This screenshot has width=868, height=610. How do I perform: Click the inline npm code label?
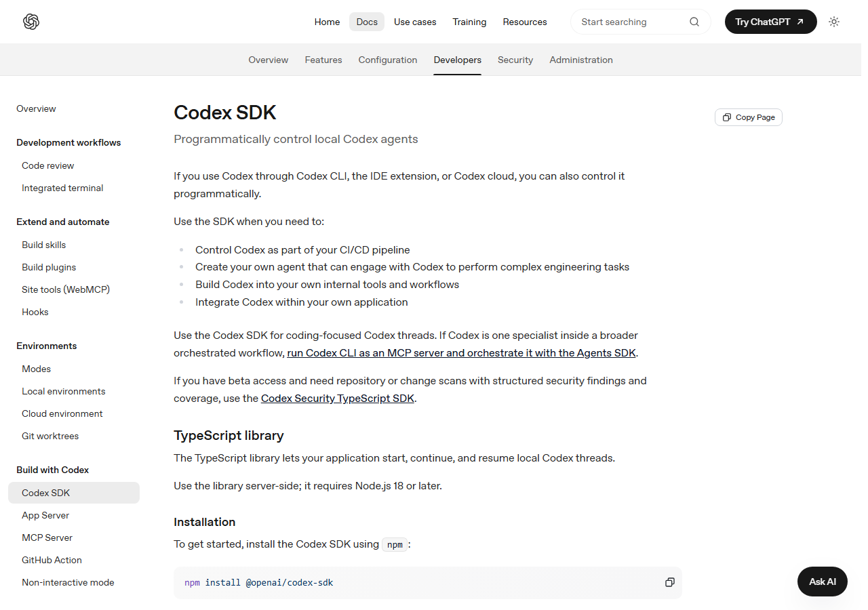click(395, 544)
